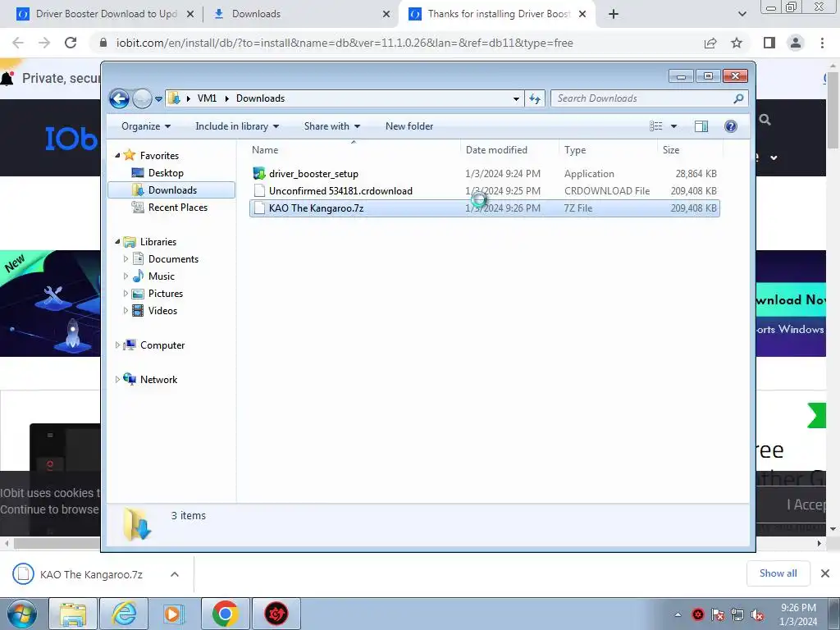Open Include in library menu
840x630 pixels.
pyautogui.click(x=237, y=126)
